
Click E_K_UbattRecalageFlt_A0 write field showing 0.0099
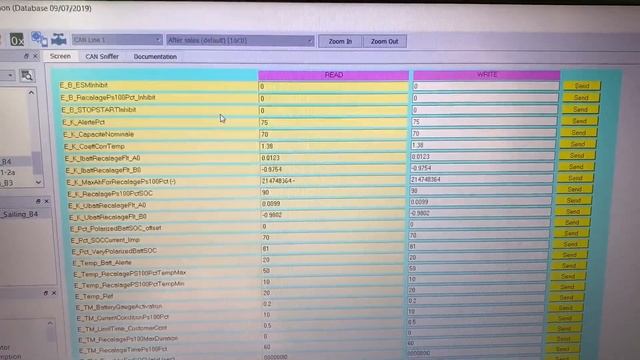[x=479, y=202]
